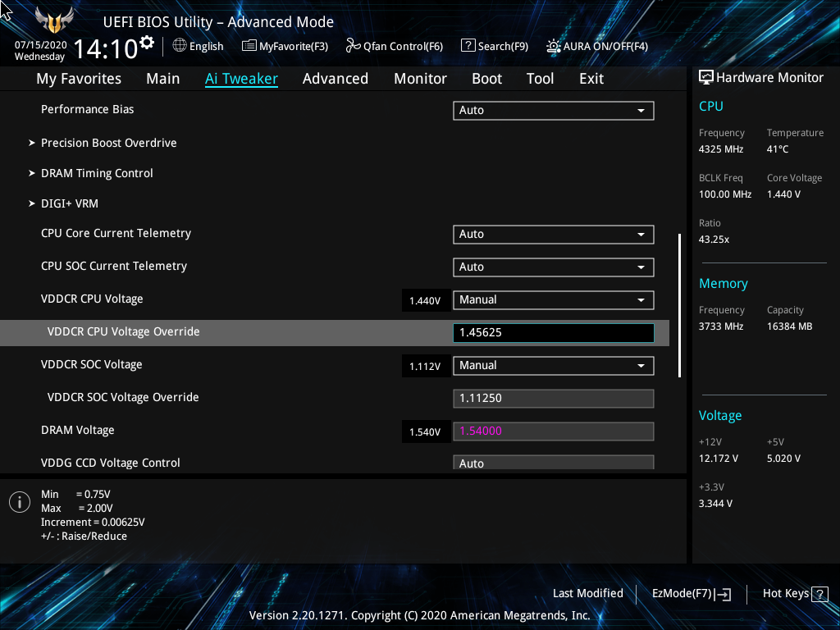Open the Tool tab
The image size is (840, 630).
tap(540, 79)
